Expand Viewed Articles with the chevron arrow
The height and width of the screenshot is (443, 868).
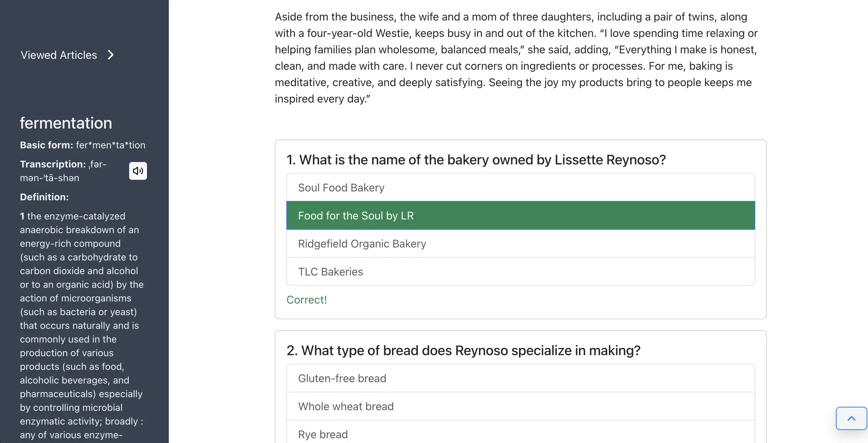[x=110, y=55]
